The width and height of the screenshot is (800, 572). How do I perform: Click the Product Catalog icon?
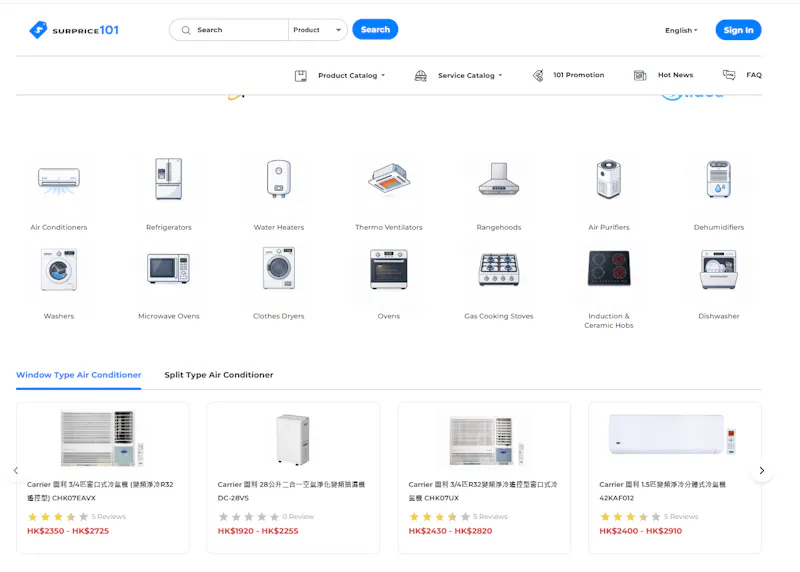301,76
